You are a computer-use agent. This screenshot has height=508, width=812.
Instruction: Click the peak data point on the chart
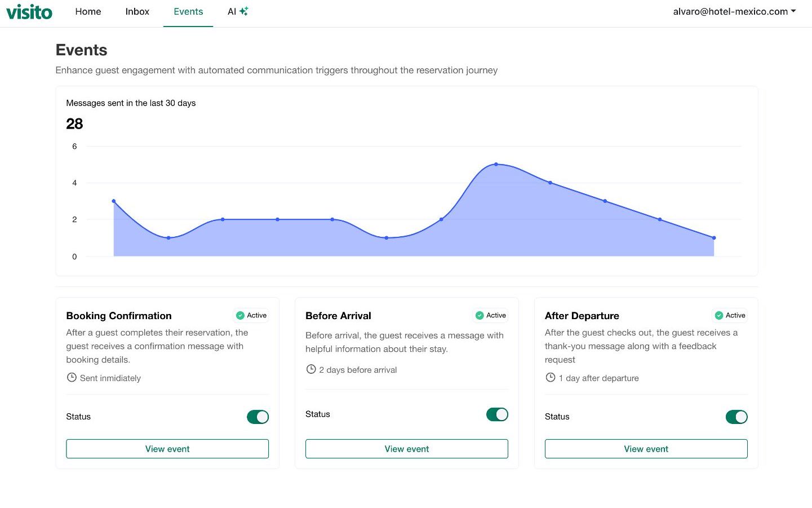496,164
